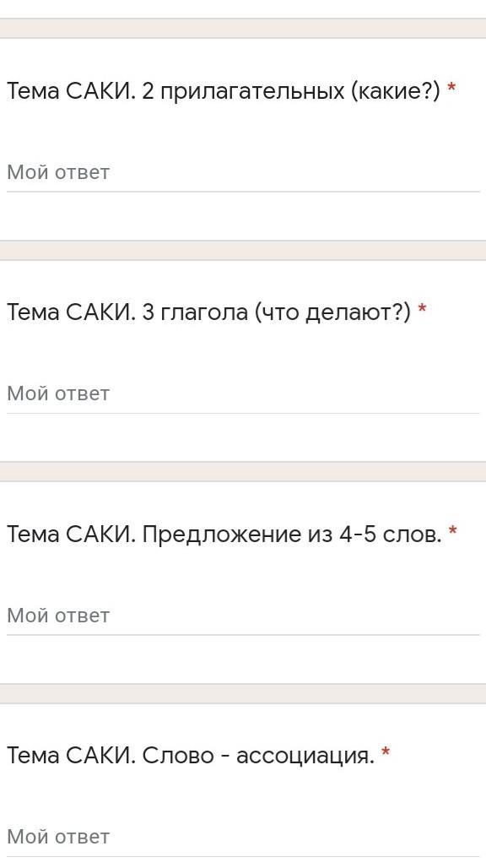Select the hint text (какие?)
Screen dimensions: 486x868
point(395,91)
